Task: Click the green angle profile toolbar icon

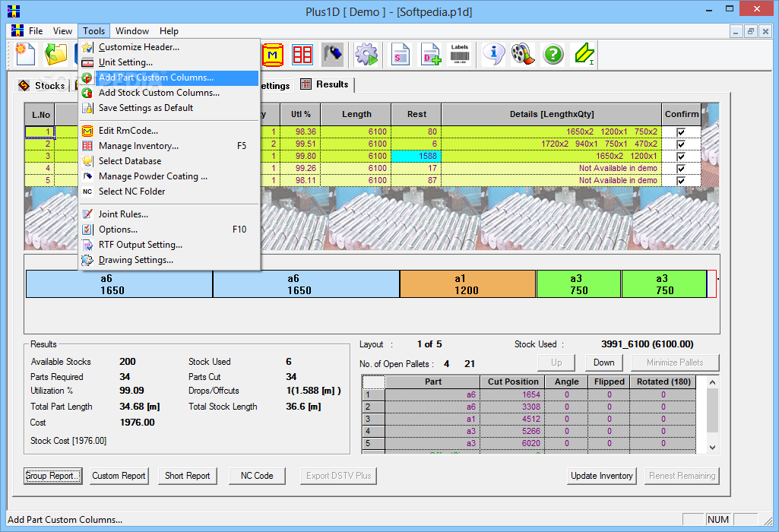Action: pyautogui.click(x=584, y=54)
